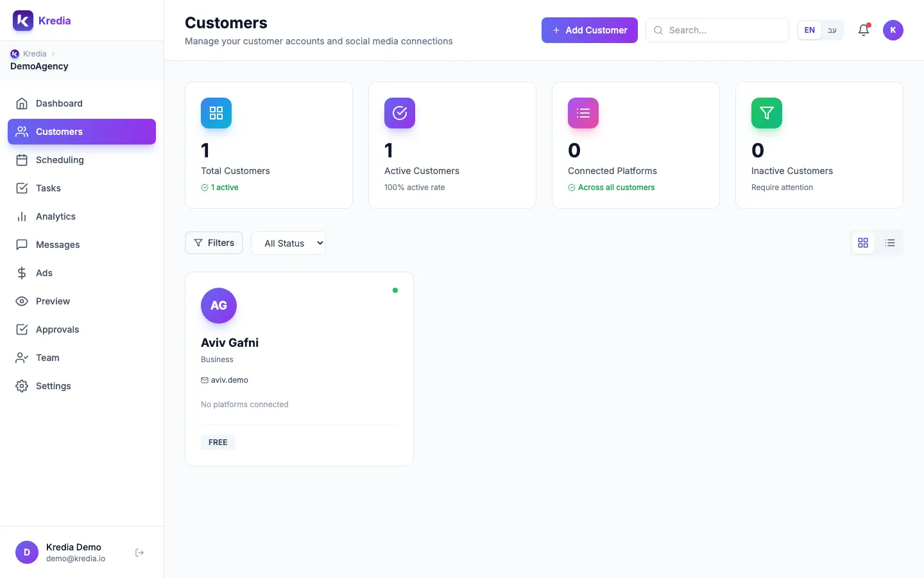Open the notifications bell

click(x=864, y=30)
